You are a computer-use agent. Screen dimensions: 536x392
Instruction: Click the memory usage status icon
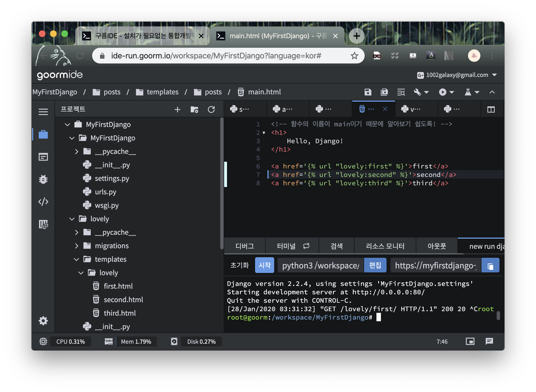(x=108, y=341)
